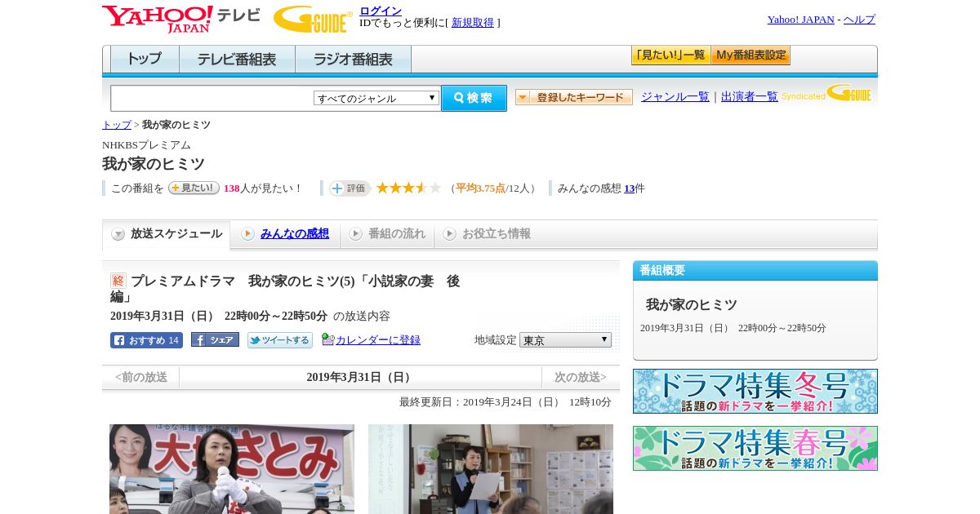
Task: Click the トップ breadcrumb link
Action: click(117, 125)
